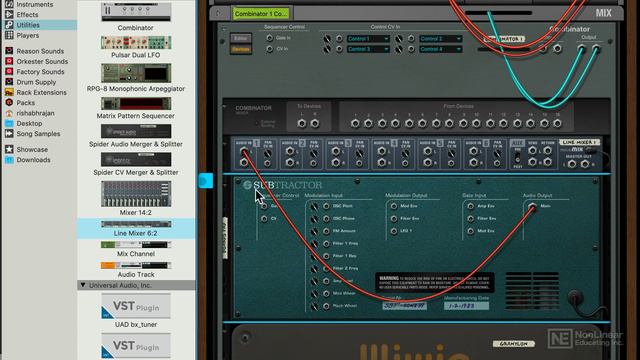Click Subtractor Filter 1 Freq input jack

click(x=326, y=244)
